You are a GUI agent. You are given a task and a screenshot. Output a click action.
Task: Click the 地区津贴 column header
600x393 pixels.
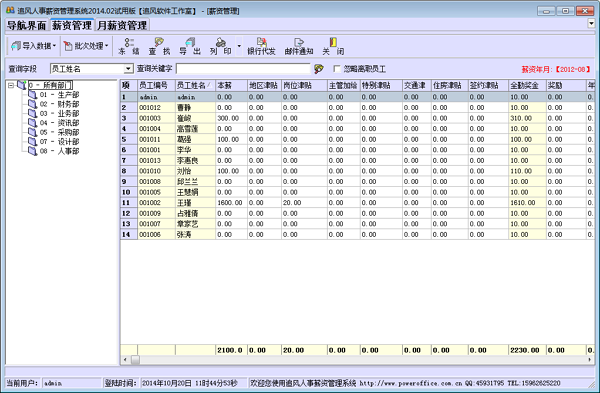coord(264,86)
